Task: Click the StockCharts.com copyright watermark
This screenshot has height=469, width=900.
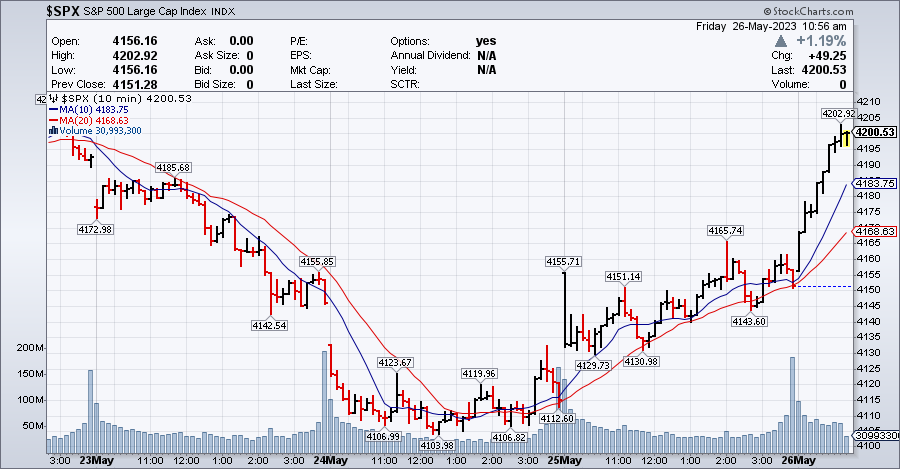Action: tap(850, 9)
